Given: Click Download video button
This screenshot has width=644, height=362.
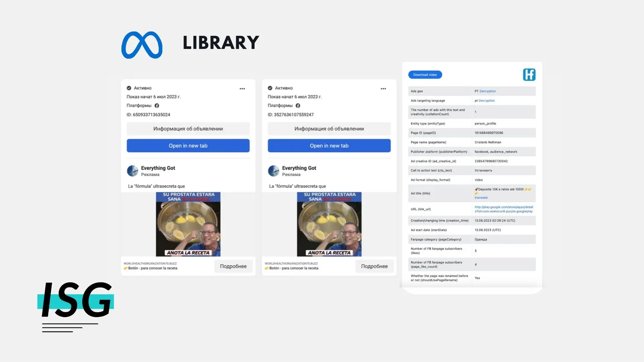Looking at the screenshot, I should click(424, 74).
